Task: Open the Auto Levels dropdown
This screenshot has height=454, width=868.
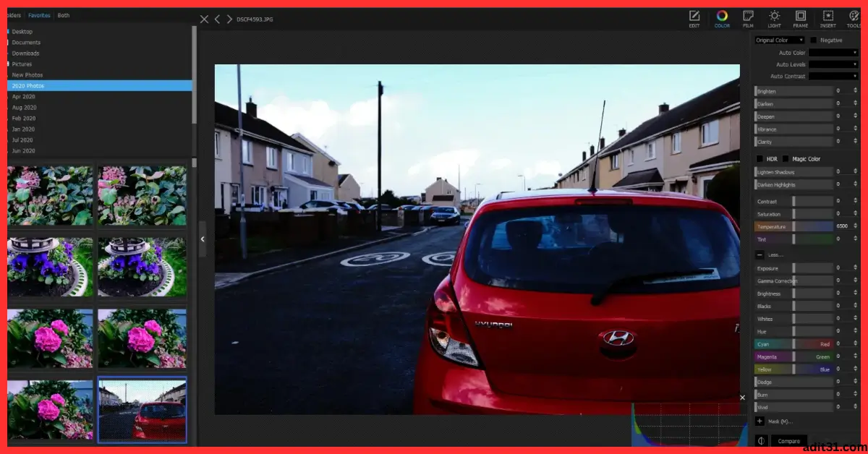Action: (x=833, y=64)
